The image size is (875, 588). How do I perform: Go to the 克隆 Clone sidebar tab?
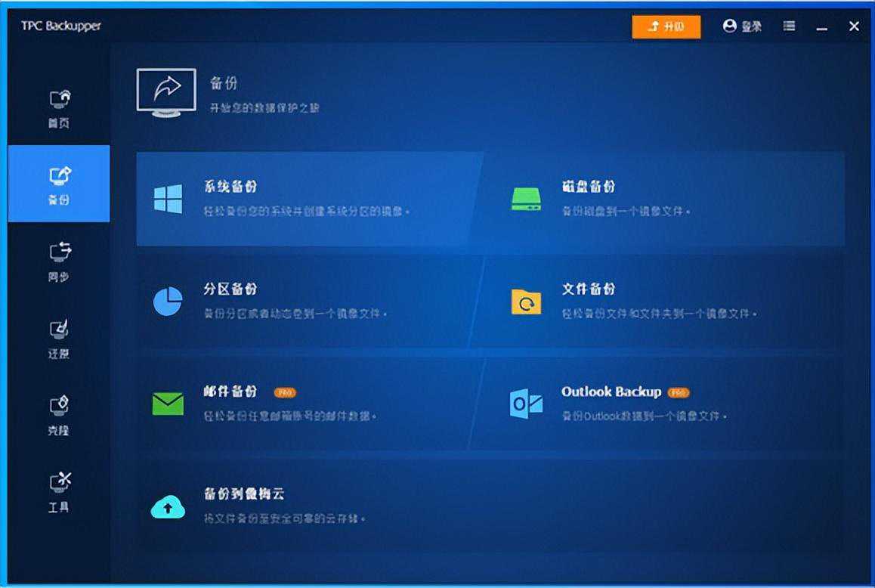pyautogui.click(x=59, y=416)
